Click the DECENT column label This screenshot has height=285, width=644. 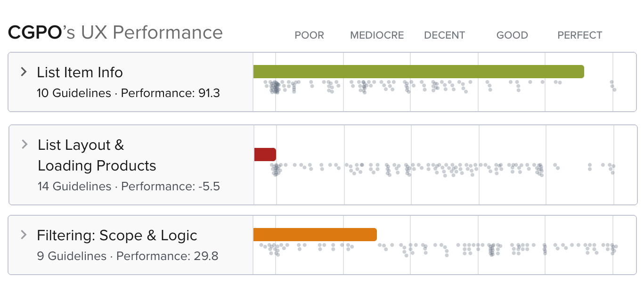444,35
